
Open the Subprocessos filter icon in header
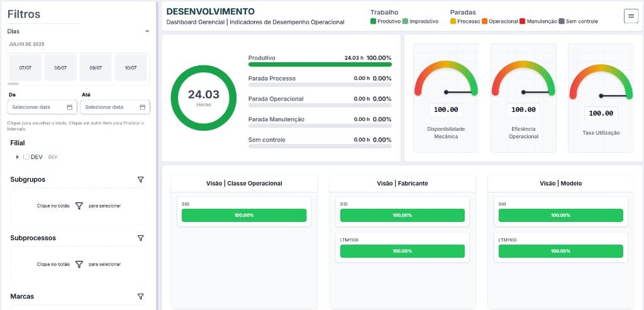pyautogui.click(x=140, y=238)
